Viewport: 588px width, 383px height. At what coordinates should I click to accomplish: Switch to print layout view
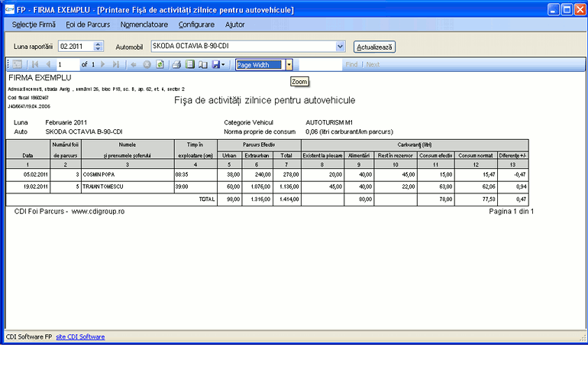(190, 64)
